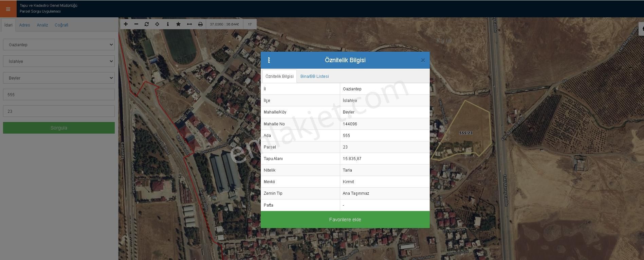Viewport: 644px width, 260px height.
Task: Click the İlçe value İslahiye in table
Action: 350,101
